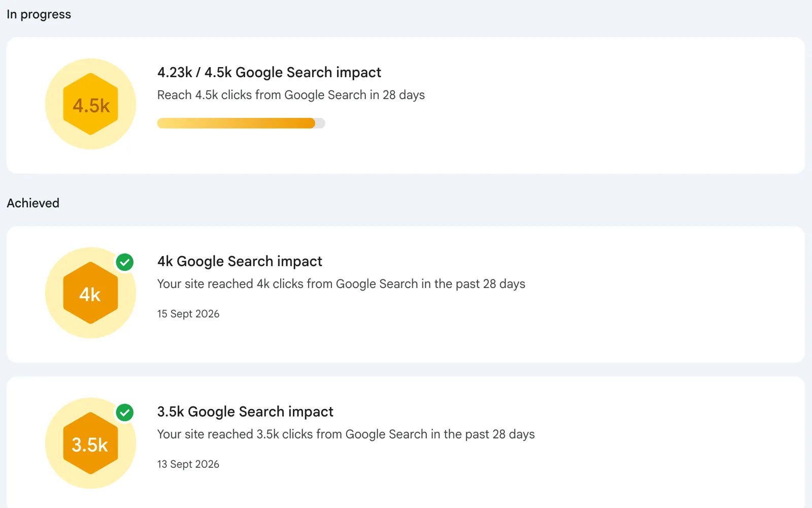Click the 4.5k hexagon badge icon
The width and height of the screenshot is (812, 508).
(91, 104)
